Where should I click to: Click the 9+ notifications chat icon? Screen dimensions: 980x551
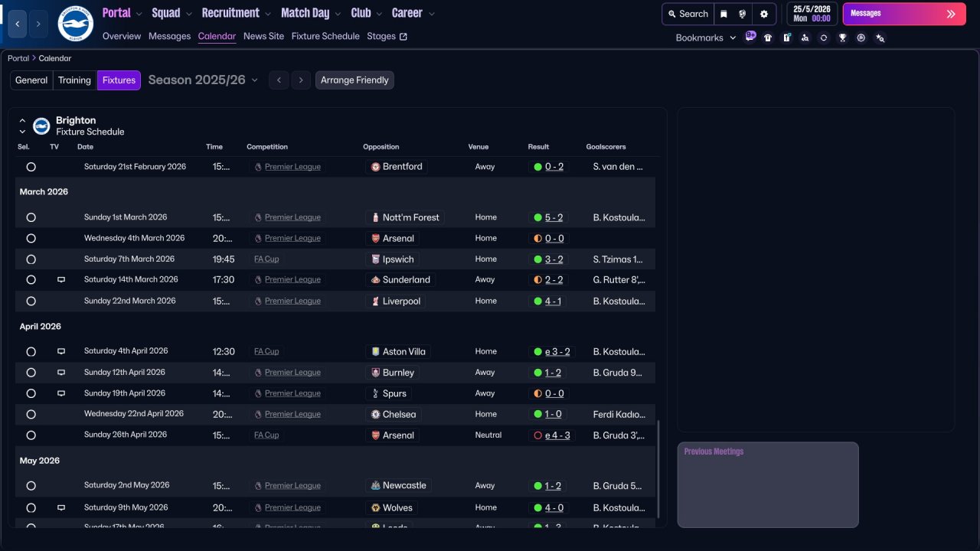click(x=750, y=37)
